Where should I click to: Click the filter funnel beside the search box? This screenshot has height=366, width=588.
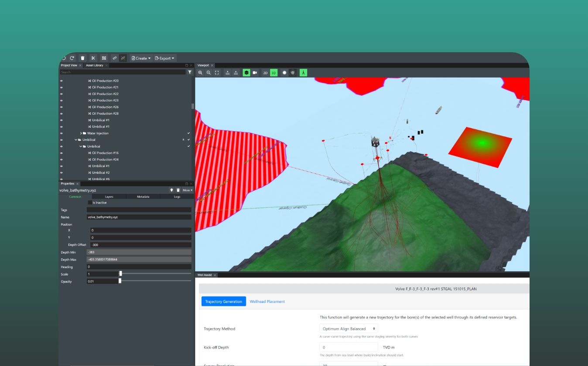pos(190,72)
